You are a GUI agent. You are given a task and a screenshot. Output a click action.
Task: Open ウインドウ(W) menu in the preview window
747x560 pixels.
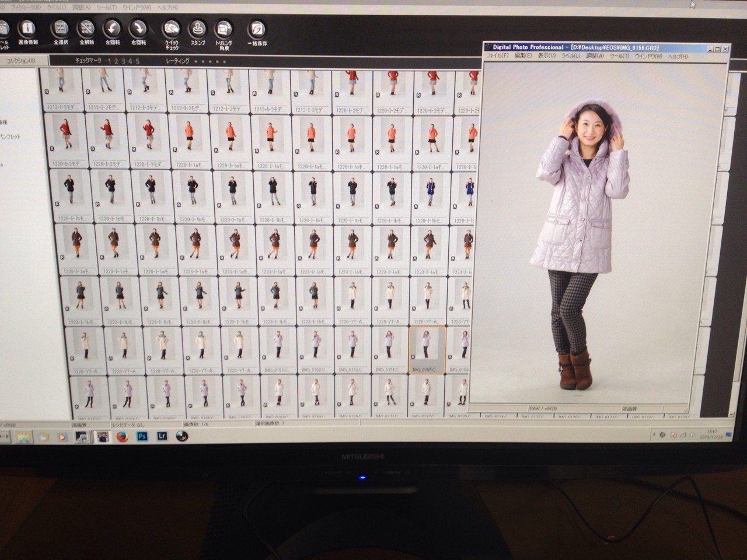pos(648,57)
